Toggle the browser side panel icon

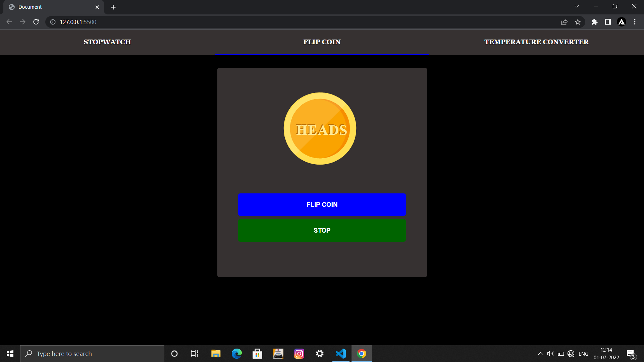[x=608, y=22]
